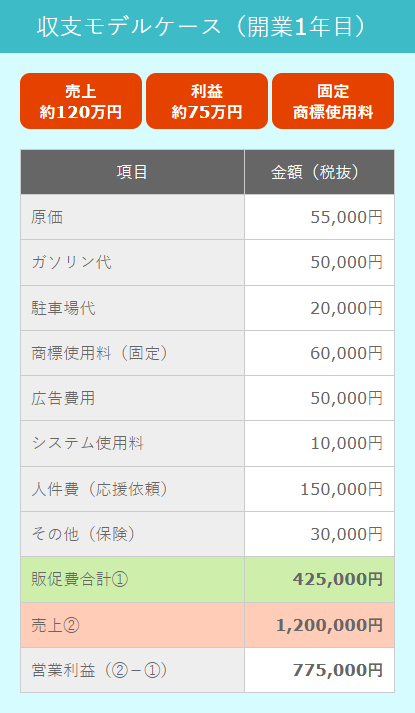The image size is (415, 713).
Task: Select the 原価 row label
Action: (132, 217)
